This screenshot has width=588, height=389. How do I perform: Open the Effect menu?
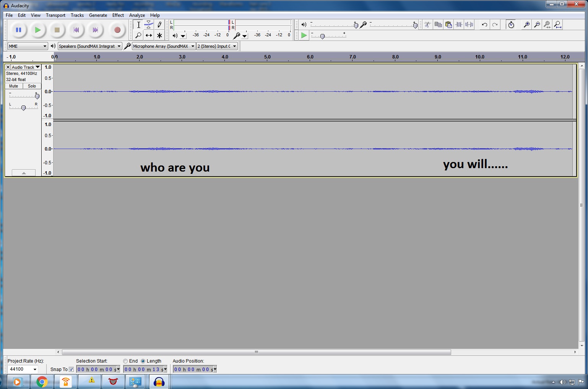[118, 15]
